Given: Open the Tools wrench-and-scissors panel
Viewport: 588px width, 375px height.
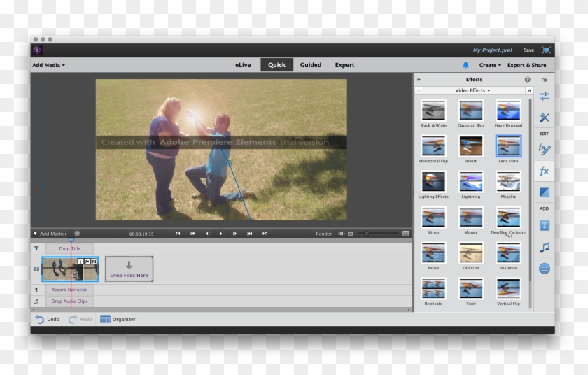Looking at the screenshot, I should (x=545, y=118).
